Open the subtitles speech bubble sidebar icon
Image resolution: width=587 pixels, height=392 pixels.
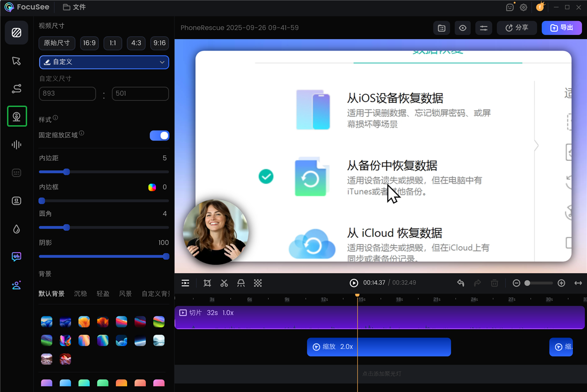[16, 257]
